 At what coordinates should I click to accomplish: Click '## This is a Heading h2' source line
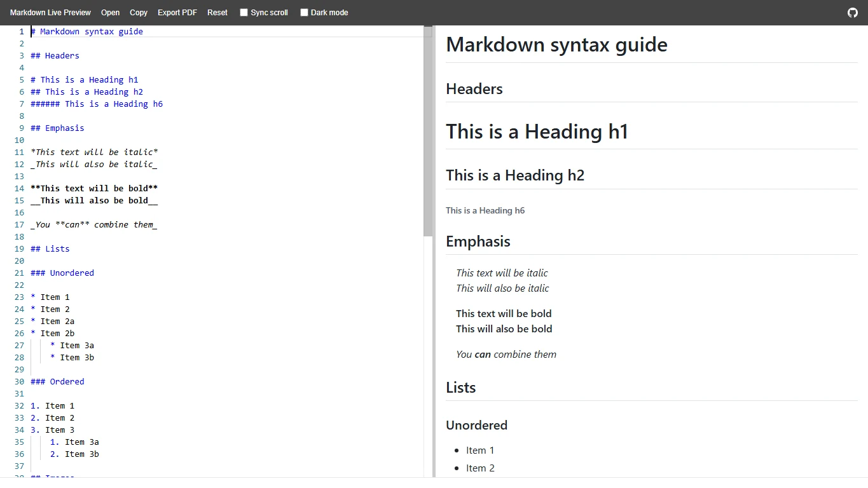[x=87, y=91]
